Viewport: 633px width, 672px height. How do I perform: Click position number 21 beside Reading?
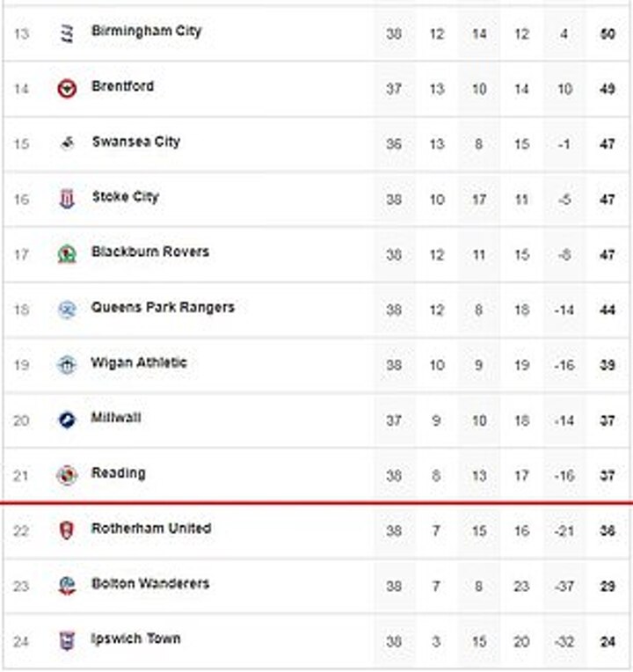click(21, 476)
